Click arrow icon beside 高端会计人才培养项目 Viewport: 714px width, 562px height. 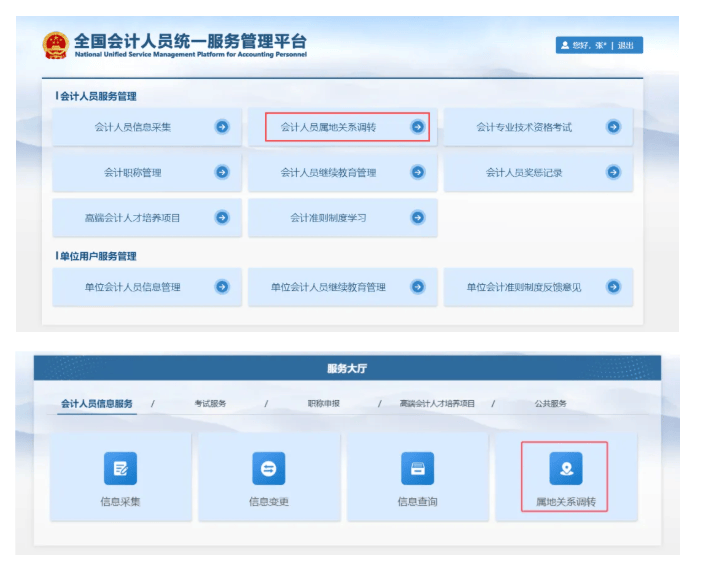[x=222, y=217]
